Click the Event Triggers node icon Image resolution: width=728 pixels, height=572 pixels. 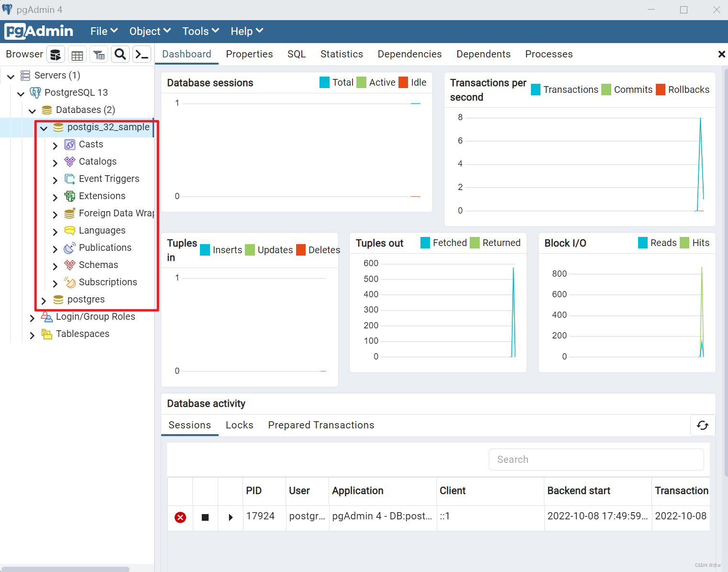coord(70,179)
